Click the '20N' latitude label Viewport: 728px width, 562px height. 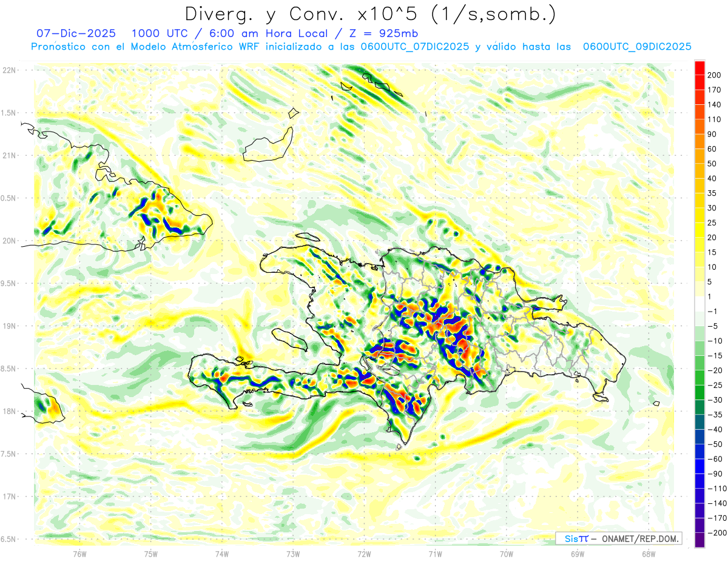(x=9, y=241)
